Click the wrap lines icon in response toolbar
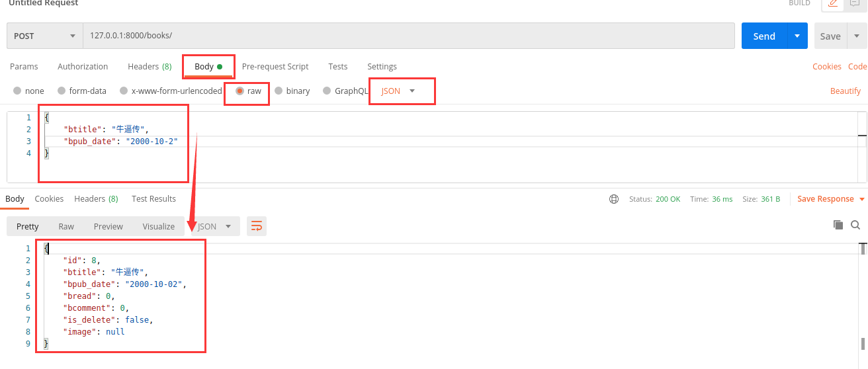The width and height of the screenshot is (868, 369). point(257,226)
